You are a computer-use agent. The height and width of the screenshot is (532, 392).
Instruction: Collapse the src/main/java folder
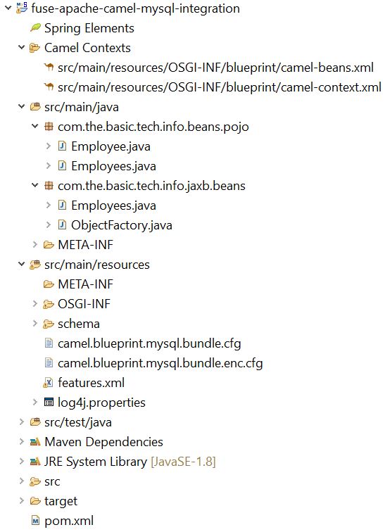point(21,106)
